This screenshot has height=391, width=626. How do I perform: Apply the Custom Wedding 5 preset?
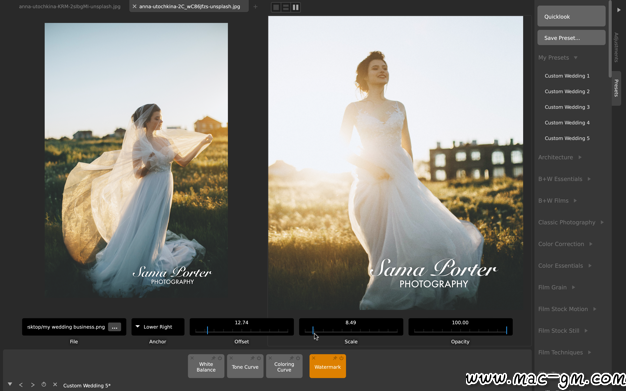(x=567, y=138)
